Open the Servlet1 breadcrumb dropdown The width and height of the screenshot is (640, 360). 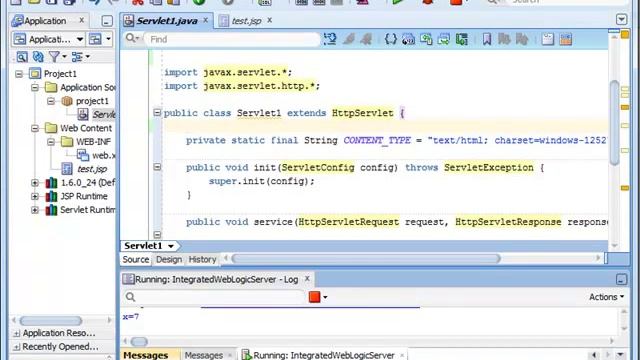171,246
